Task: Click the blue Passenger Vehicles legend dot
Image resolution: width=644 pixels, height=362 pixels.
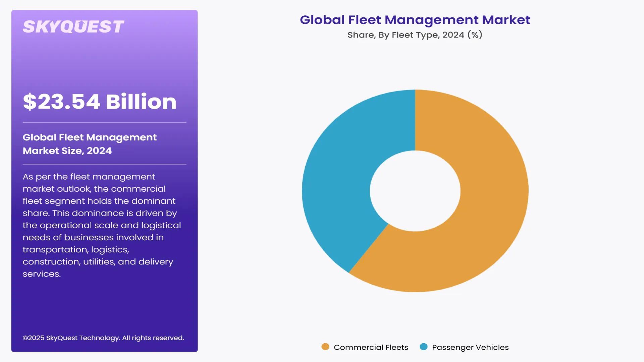Action: pos(424,347)
